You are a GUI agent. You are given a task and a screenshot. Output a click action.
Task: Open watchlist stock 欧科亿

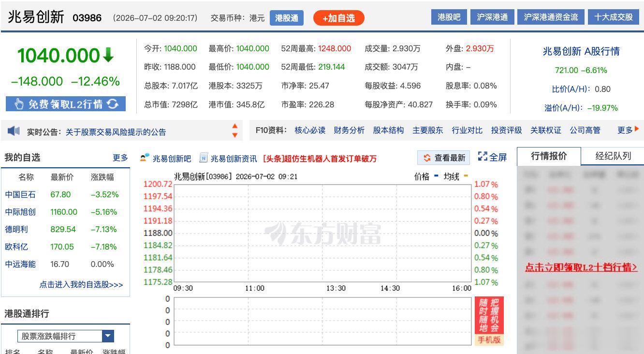[x=16, y=247]
